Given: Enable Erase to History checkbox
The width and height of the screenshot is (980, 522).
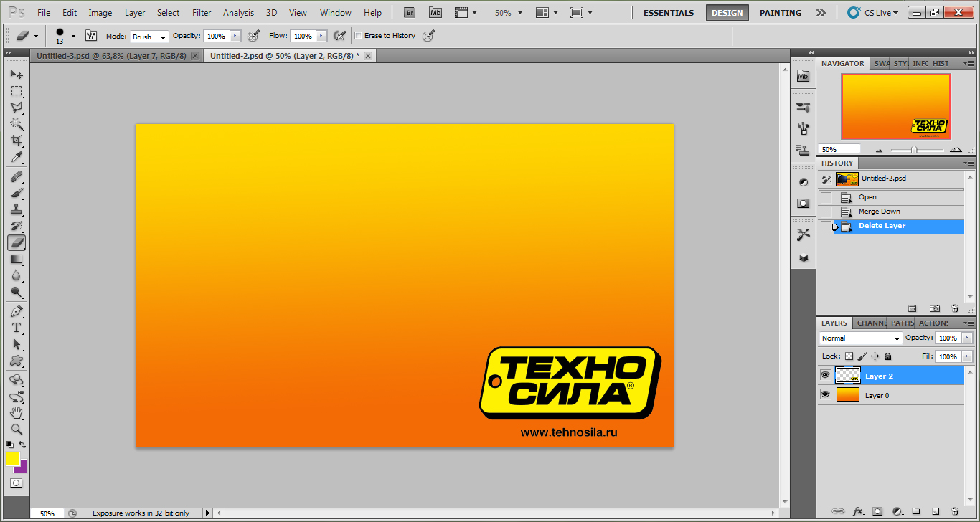Looking at the screenshot, I should pos(358,35).
